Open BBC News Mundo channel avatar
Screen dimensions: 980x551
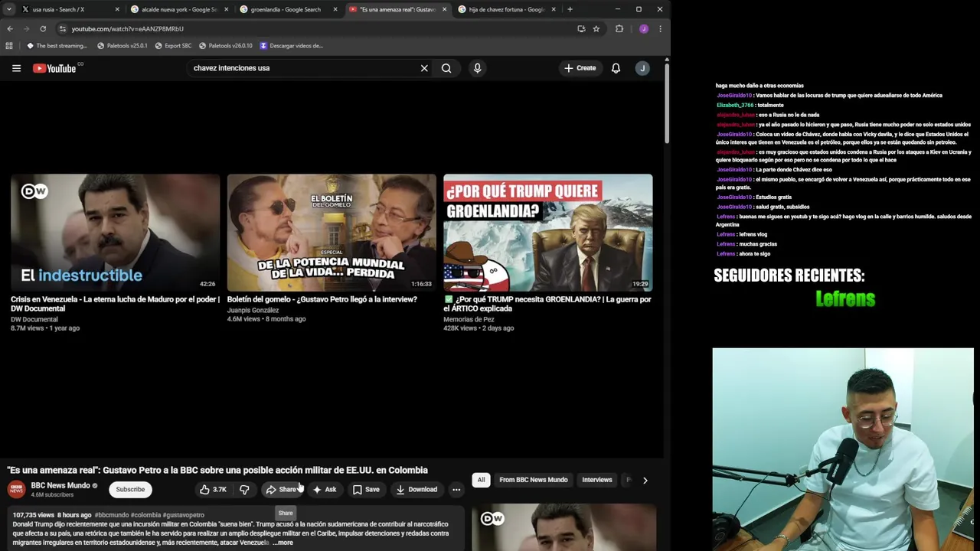16,490
